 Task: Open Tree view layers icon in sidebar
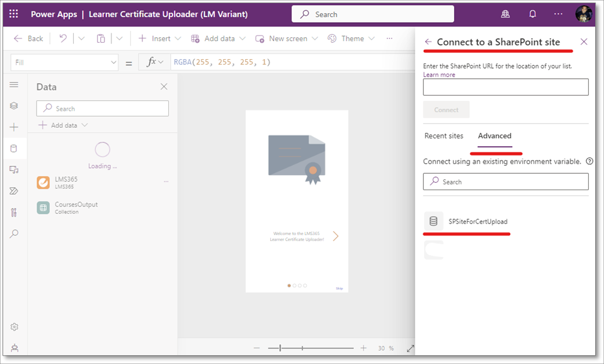click(x=14, y=106)
